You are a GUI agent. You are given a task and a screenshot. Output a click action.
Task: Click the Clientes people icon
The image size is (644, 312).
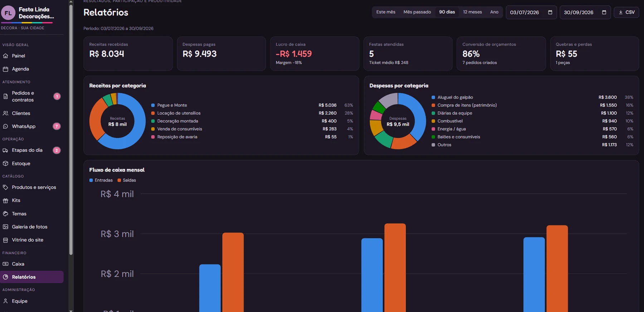(5, 113)
